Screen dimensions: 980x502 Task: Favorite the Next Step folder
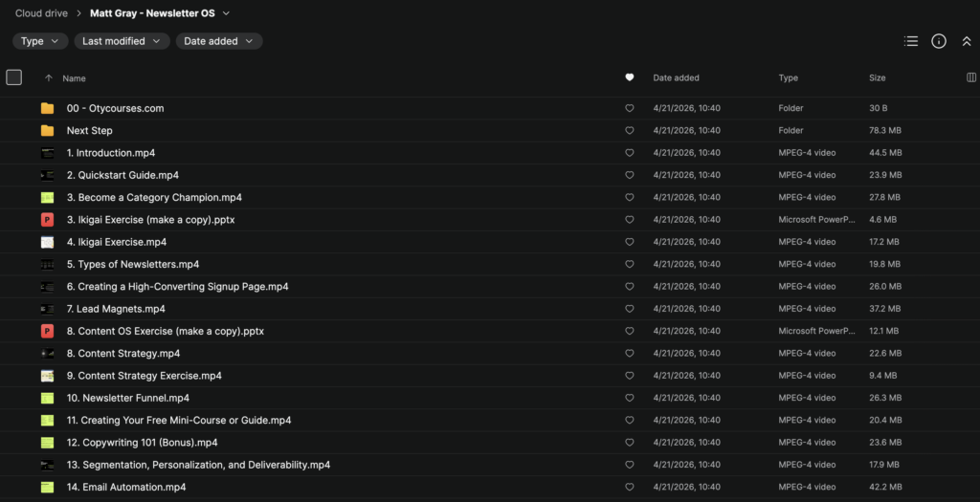click(x=630, y=130)
